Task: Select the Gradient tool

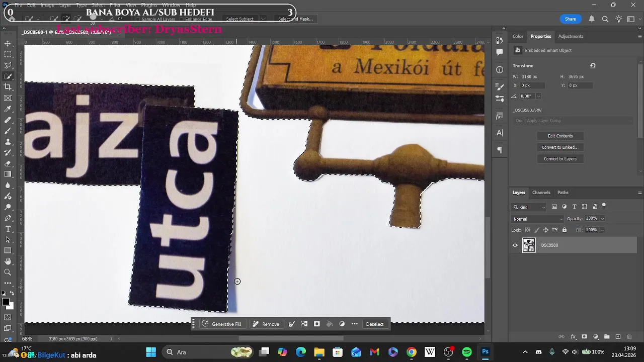Action: click(8, 174)
